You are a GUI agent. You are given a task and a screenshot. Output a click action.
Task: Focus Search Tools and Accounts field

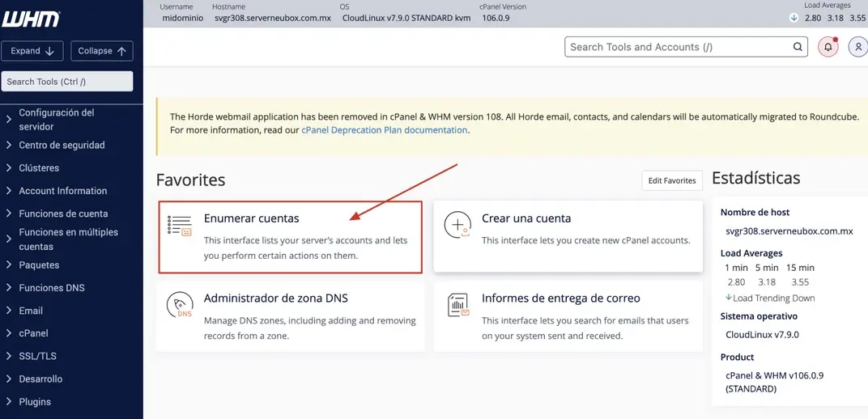687,47
